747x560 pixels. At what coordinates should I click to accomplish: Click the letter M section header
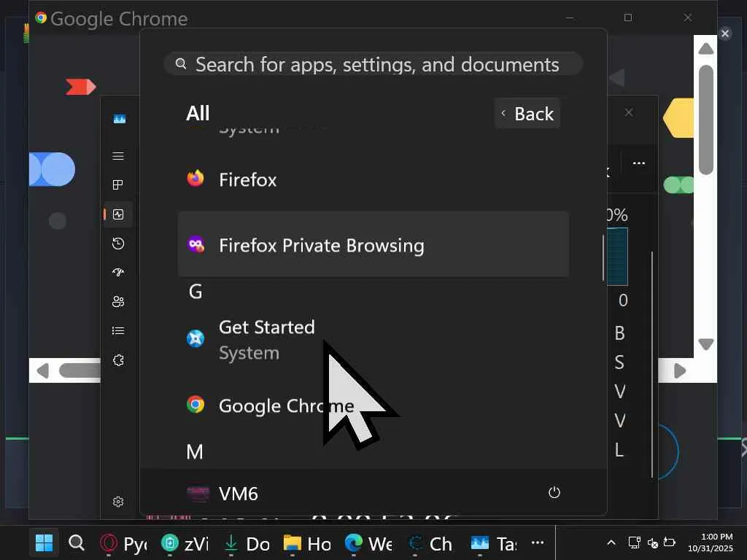pyautogui.click(x=195, y=451)
